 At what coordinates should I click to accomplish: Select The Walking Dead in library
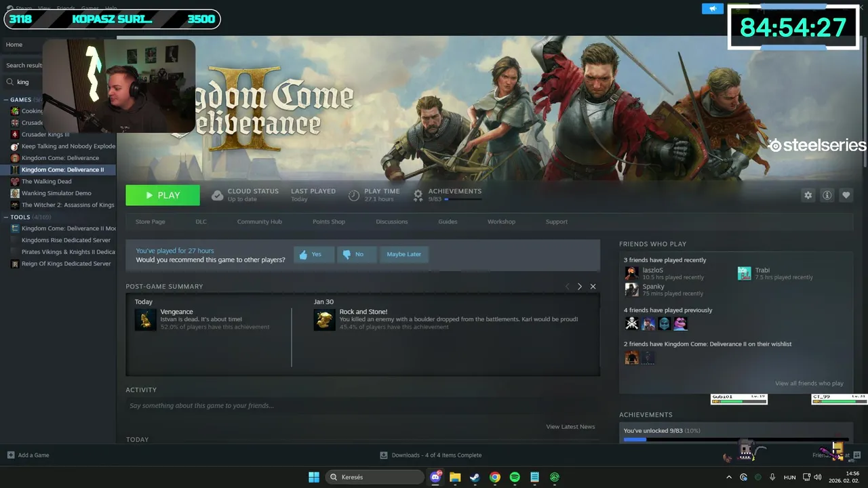coord(46,182)
